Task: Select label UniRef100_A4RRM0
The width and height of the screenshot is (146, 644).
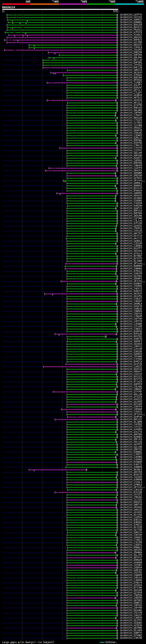Action: coord(131,193)
